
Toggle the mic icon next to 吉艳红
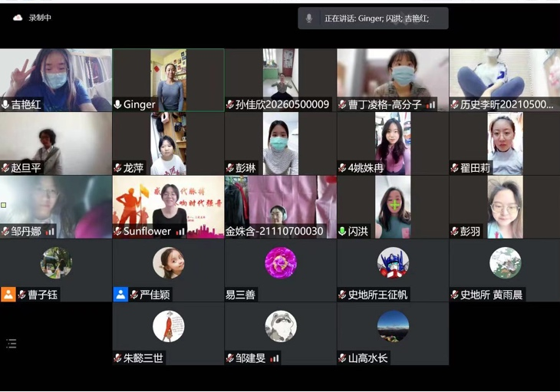tap(5, 105)
